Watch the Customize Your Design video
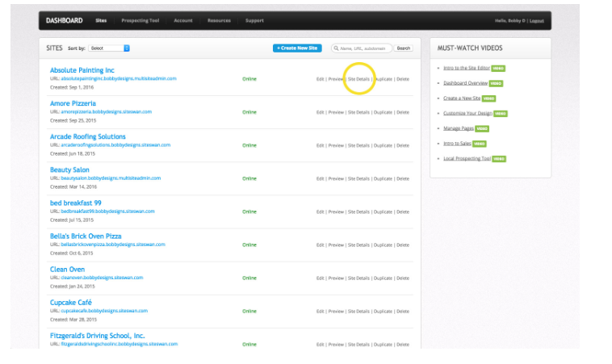The height and width of the screenshot is (364, 612). click(x=467, y=113)
